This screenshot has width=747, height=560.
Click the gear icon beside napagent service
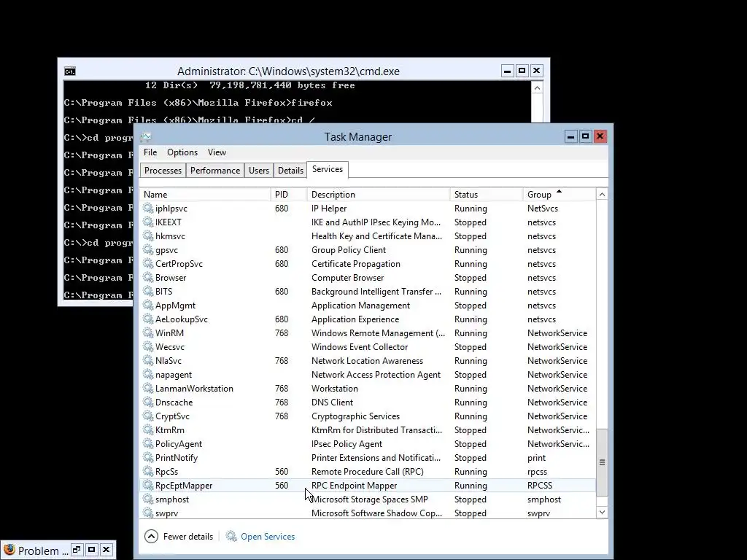[148, 374]
